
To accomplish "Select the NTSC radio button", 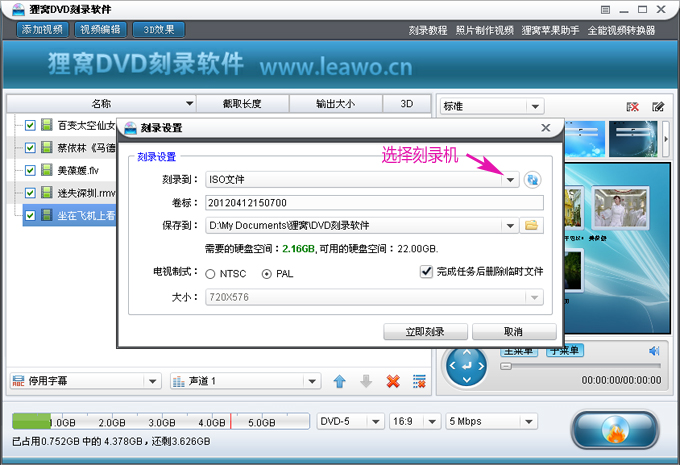I will [x=210, y=274].
